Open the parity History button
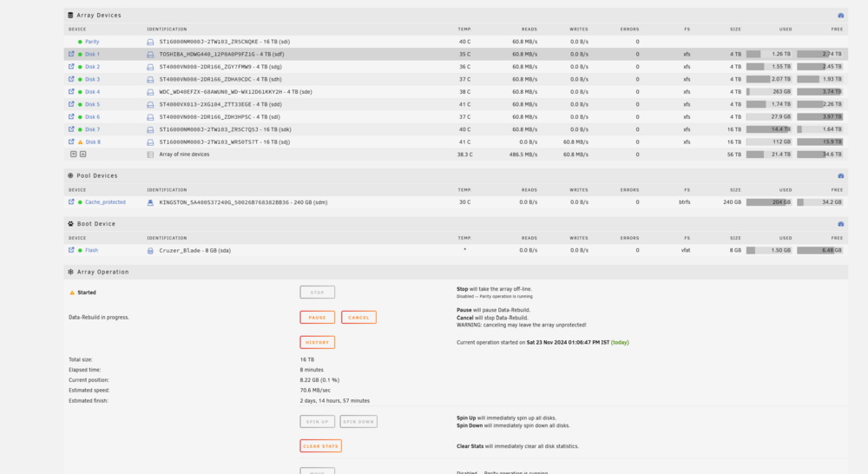This screenshot has height=474, width=868. [317, 342]
